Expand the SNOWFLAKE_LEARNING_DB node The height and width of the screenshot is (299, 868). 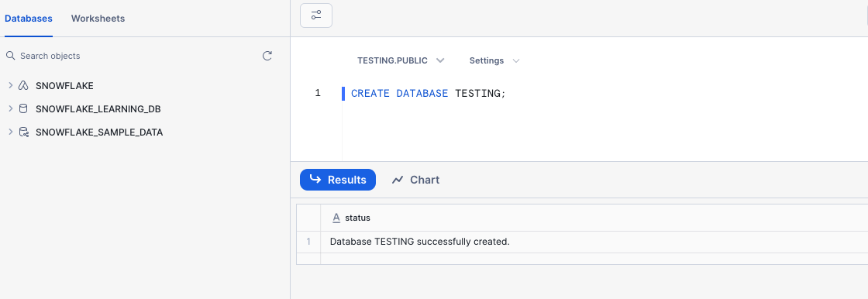[11, 109]
